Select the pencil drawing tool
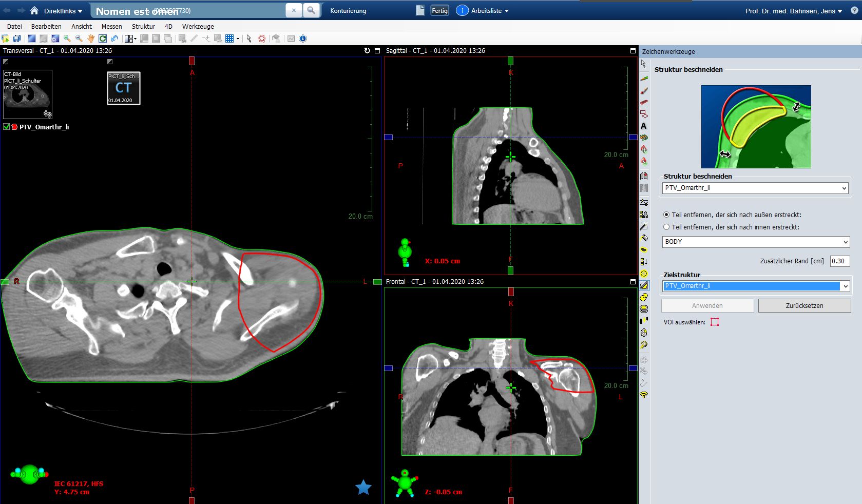 [644, 79]
